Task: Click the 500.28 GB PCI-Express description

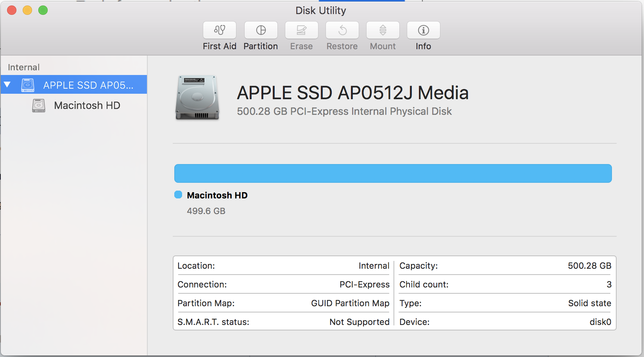Action: point(344,111)
